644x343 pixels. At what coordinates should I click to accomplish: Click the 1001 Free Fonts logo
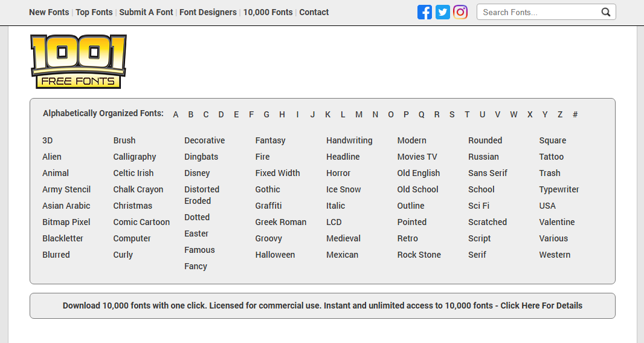pyautogui.click(x=79, y=61)
